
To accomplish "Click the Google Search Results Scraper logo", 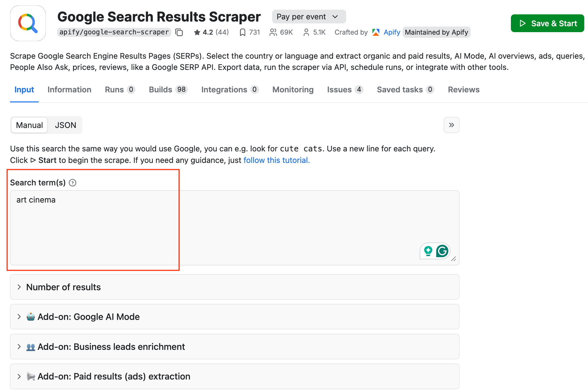I will tap(28, 23).
